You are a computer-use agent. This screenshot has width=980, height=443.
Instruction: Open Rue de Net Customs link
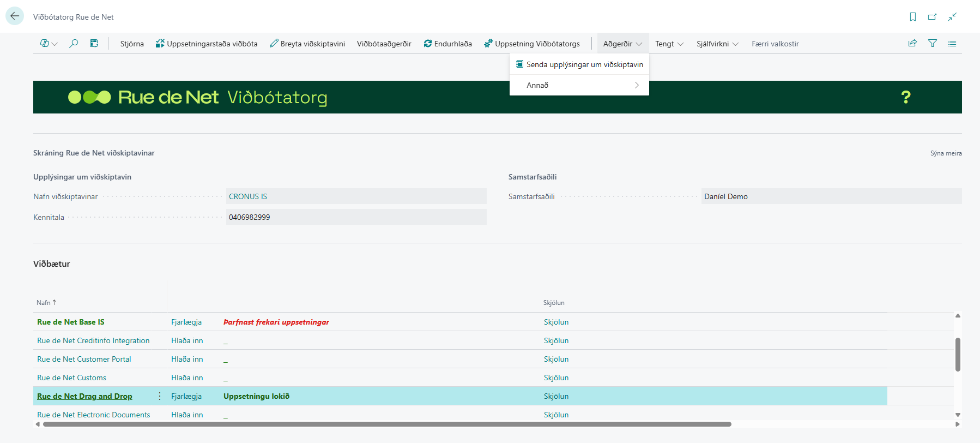tap(71, 378)
